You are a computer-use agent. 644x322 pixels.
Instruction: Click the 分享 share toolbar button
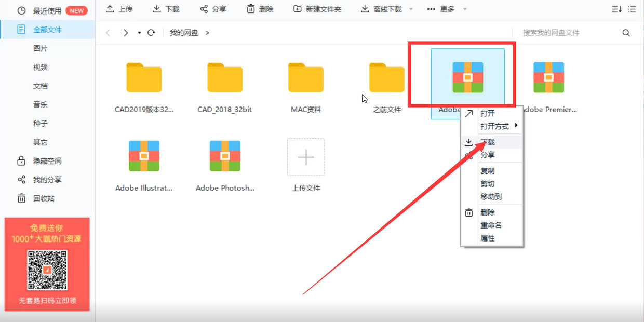(x=213, y=9)
